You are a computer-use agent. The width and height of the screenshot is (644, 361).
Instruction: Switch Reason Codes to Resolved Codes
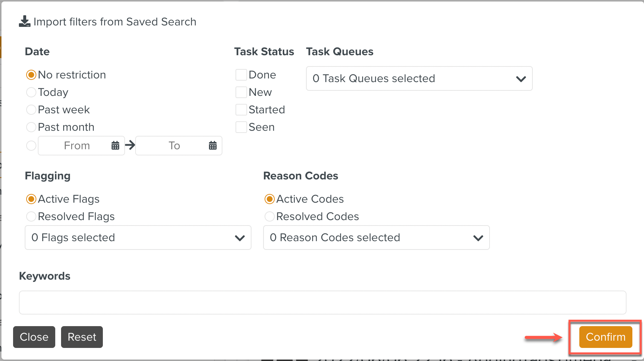click(269, 216)
